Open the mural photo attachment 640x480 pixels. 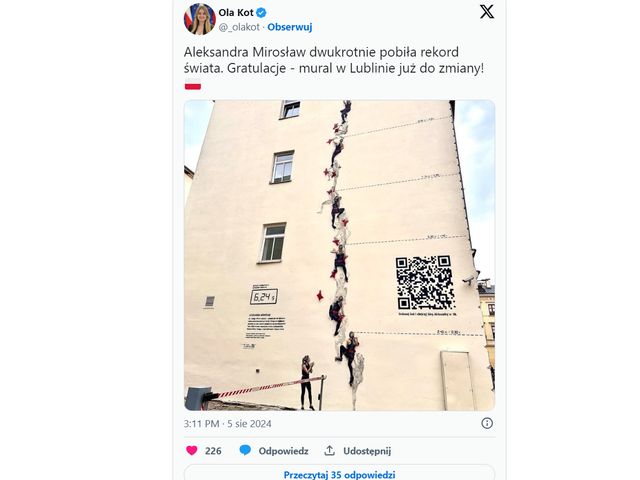pyautogui.click(x=339, y=255)
